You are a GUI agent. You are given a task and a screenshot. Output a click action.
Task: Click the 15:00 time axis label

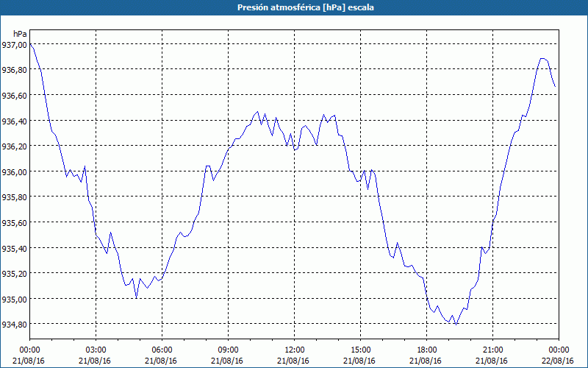tap(360, 350)
